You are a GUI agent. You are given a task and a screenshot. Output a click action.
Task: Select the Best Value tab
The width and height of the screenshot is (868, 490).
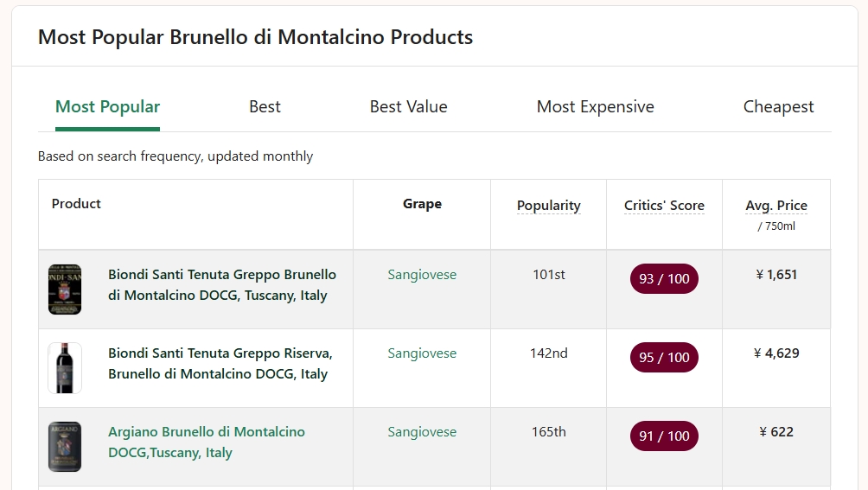point(408,107)
